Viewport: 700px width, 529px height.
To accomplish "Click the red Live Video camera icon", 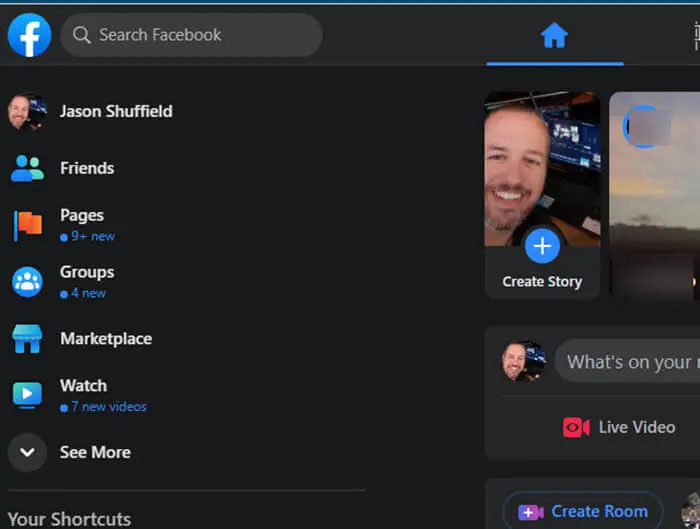I will (576, 428).
